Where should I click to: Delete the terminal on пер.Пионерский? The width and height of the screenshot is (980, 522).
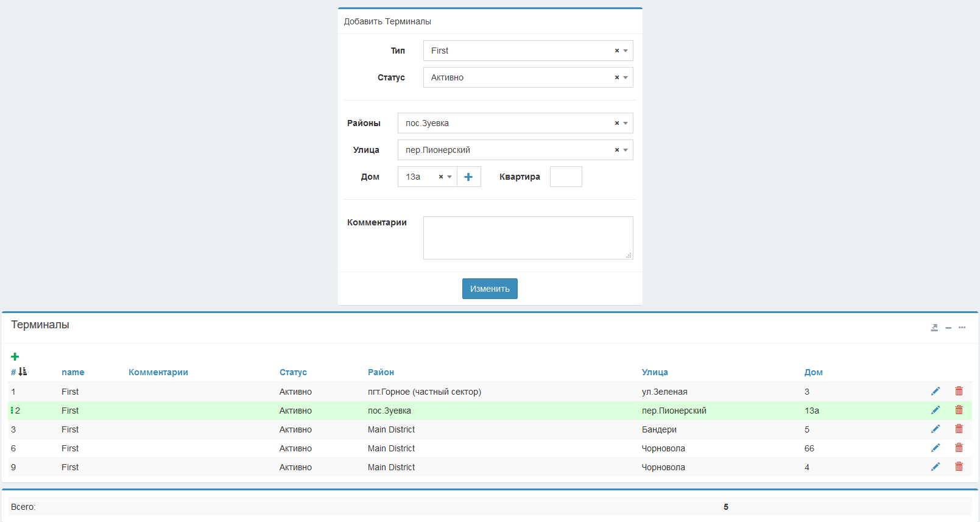[x=959, y=410]
